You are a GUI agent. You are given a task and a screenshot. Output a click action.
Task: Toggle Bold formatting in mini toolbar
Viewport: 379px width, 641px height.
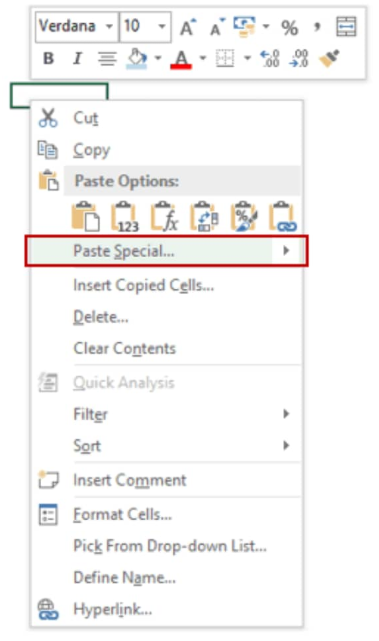coord(48,58)
